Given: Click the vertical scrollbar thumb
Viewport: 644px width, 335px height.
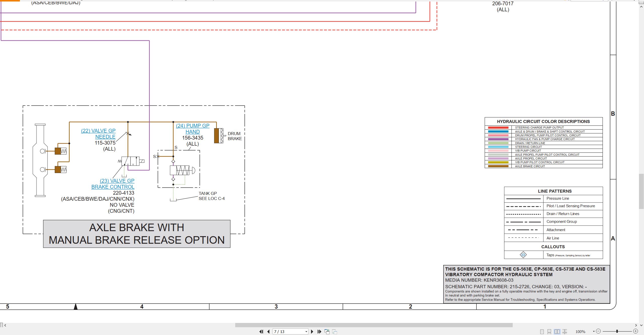Looking at the screenshot, I should coord(641,191).
